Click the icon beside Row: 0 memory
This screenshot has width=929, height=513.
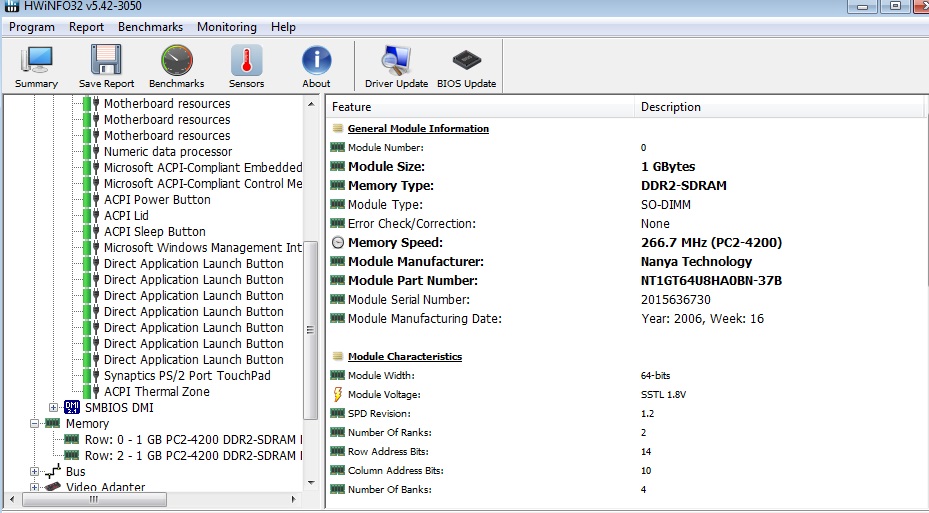[72, 439]
